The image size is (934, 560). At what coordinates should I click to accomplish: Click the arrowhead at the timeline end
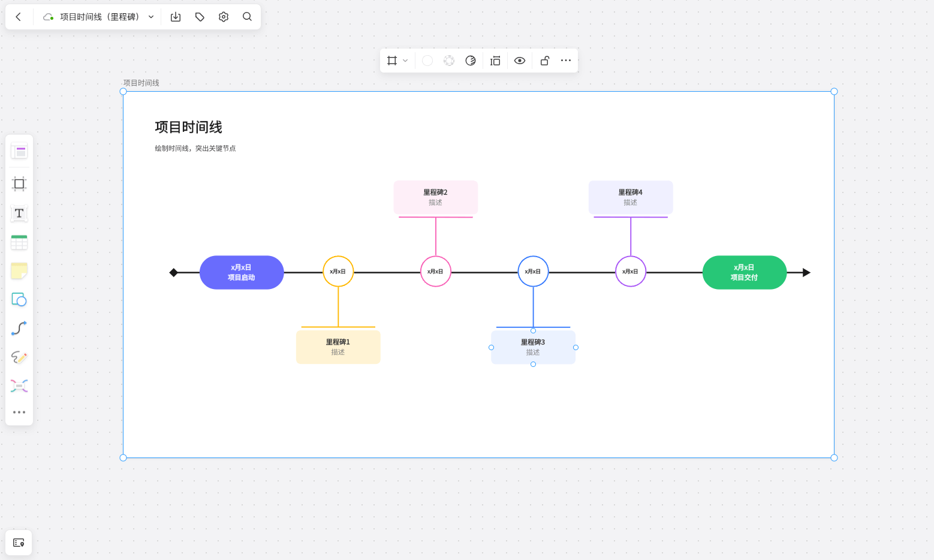pos(806,273)
